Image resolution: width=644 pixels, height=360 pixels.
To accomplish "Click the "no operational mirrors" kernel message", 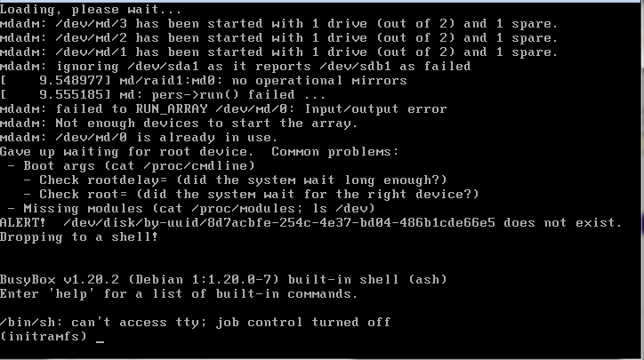I will (x=205, y=80).
